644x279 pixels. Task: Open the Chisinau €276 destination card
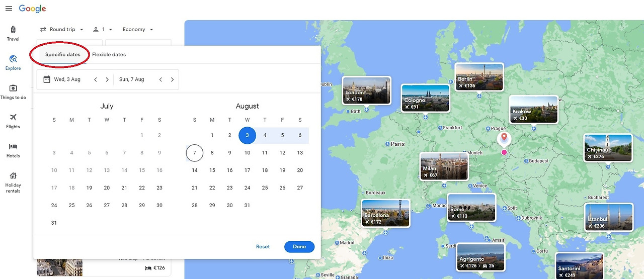click(608, 148)
